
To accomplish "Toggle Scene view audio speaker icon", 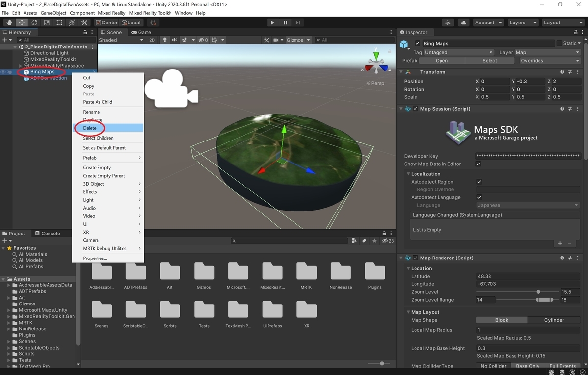I will tap(174, 40).
